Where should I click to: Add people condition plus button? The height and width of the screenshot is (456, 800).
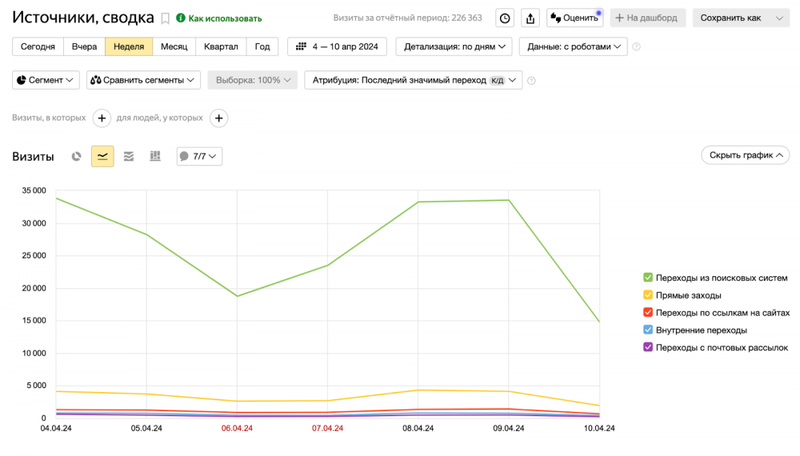[219, 118]
